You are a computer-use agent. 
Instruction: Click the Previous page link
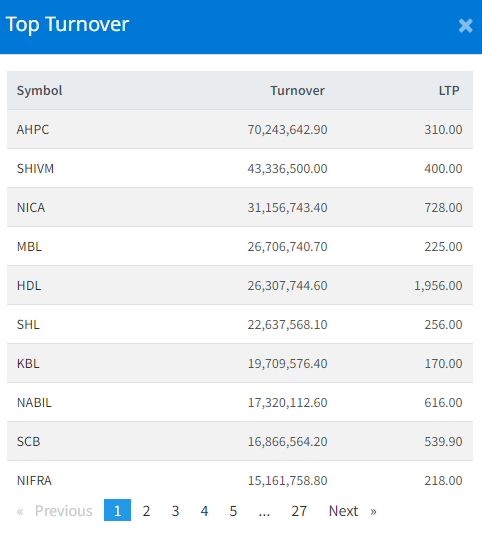55,510
